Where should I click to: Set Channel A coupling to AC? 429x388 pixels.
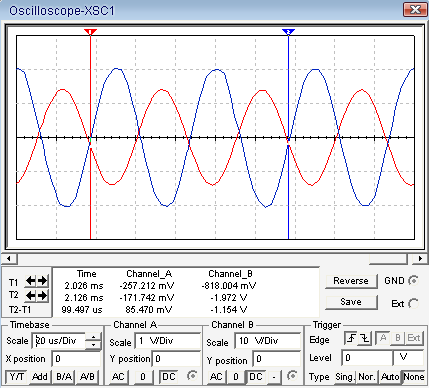[x=118, y=377]
